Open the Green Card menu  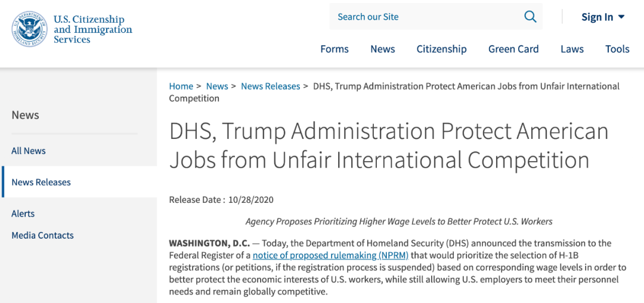point(513,50)
